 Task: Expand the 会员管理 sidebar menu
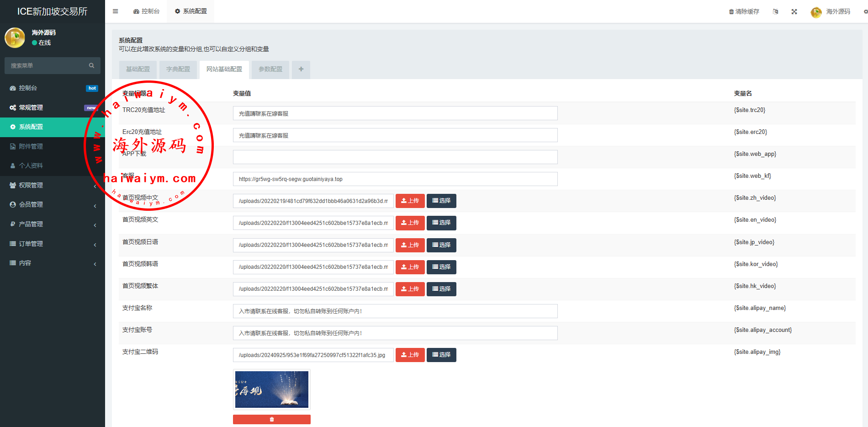point(53,204)
